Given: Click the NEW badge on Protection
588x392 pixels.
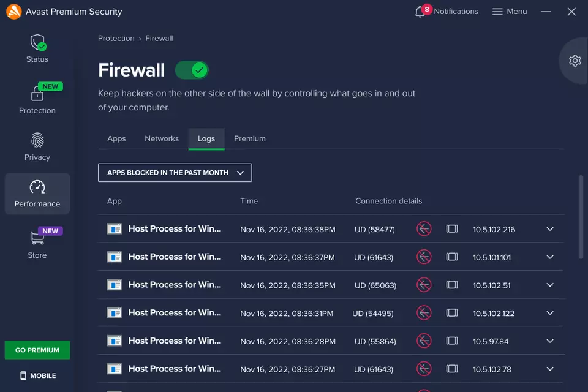Looking at the screenshot, I should [x=50, y=86].
